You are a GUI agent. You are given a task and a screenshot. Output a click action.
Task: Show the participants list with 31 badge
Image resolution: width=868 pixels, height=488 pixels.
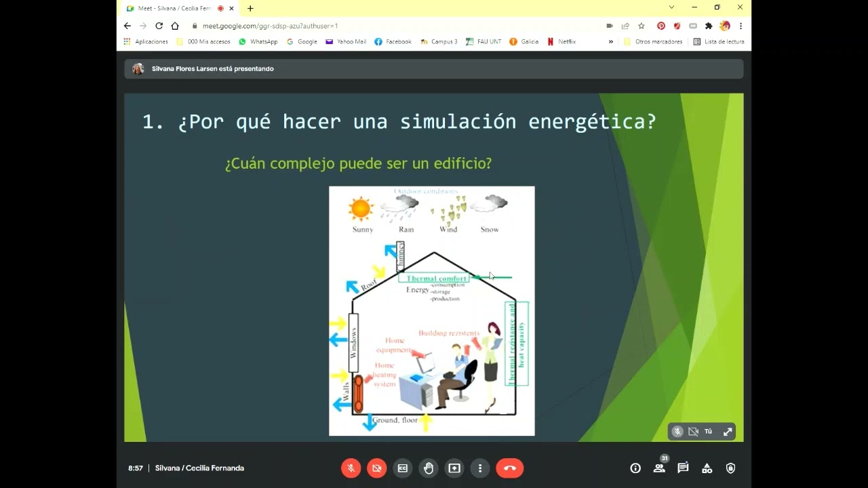pos(659,467)
